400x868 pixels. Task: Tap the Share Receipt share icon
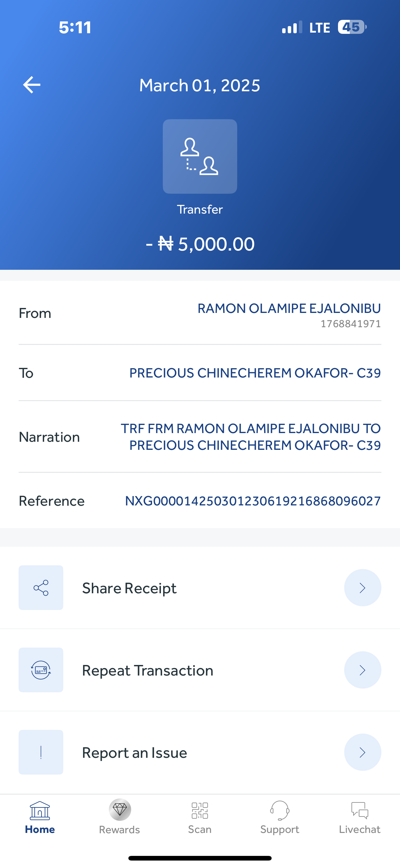41,588
